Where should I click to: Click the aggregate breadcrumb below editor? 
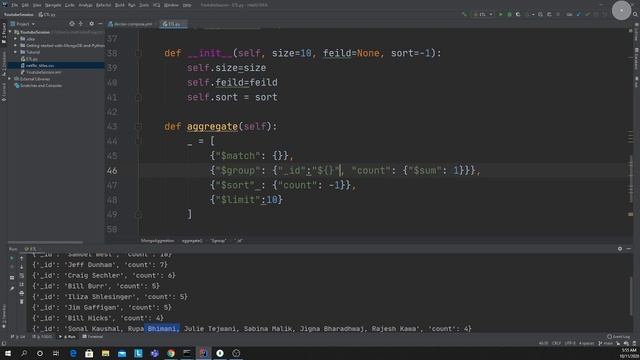click(192, 241)
